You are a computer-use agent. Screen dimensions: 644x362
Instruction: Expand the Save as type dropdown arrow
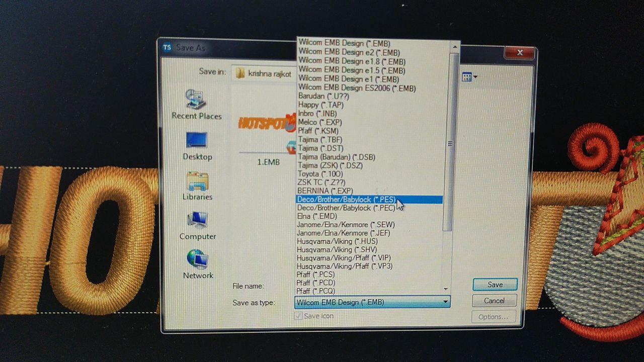tap(445, 302)
